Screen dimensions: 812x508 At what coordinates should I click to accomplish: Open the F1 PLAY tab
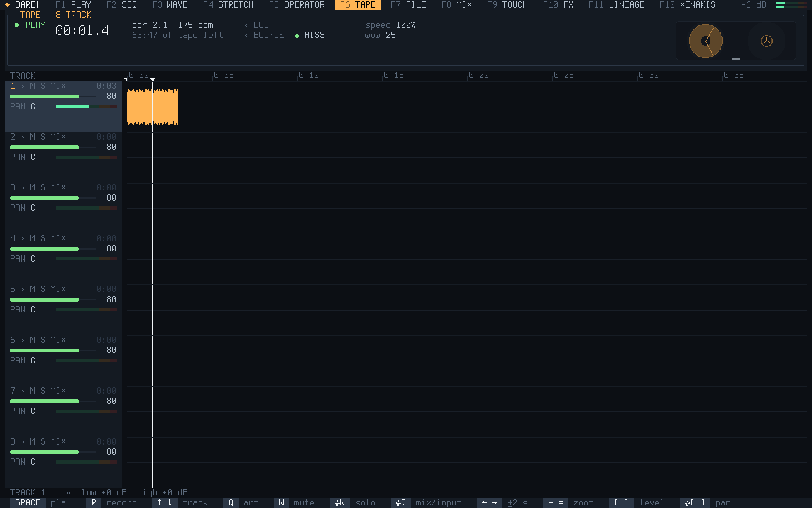pos(74,5)
